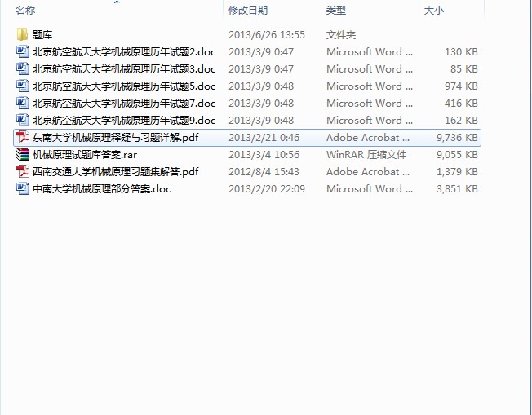Click the WinRAR 压缩文件 type entry

pos(364,155)
